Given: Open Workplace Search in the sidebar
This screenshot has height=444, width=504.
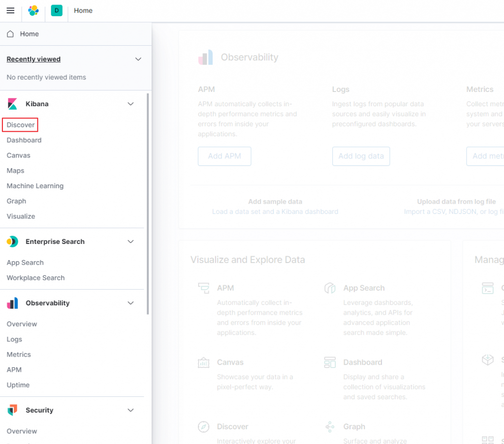Looking at the screenshot, I should coord(35,278).
